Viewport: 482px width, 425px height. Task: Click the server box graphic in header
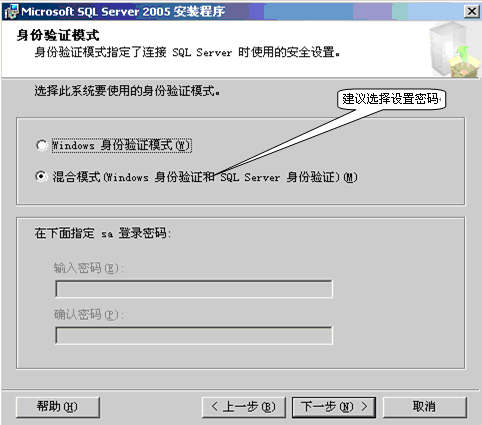pos(455,50)
